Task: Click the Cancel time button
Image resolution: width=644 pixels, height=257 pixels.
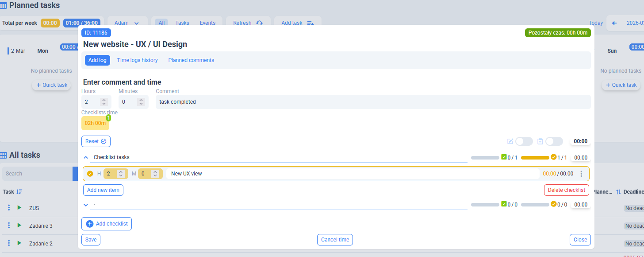Action: 335,240
